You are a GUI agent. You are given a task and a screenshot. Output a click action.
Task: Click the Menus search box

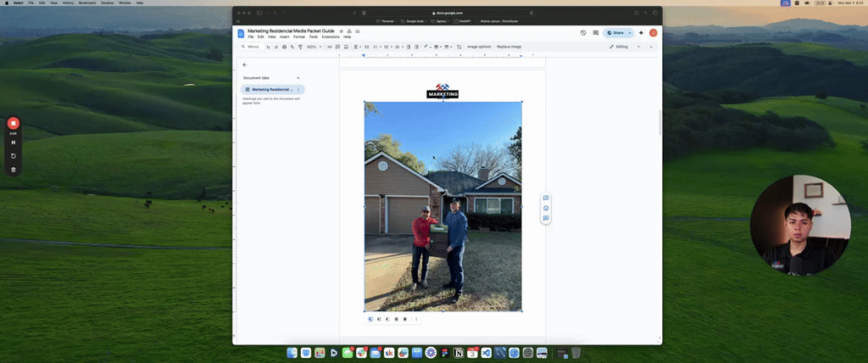pos(251,47)
